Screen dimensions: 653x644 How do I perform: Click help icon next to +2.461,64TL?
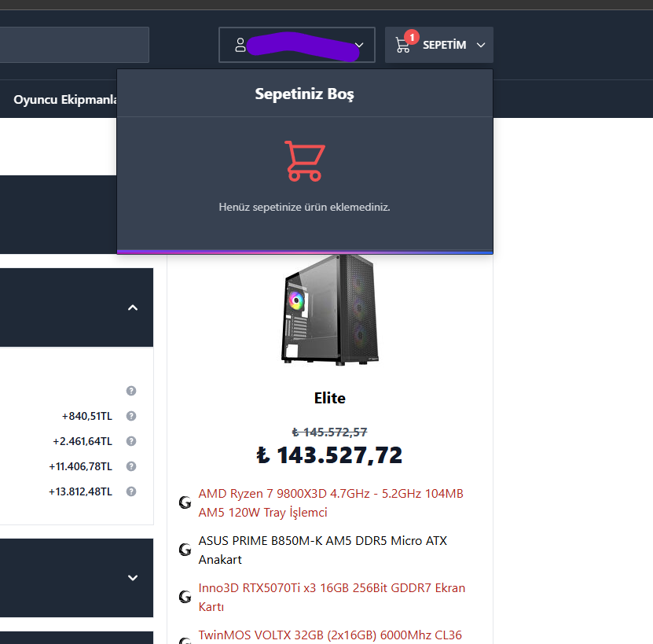pos(131,441)
